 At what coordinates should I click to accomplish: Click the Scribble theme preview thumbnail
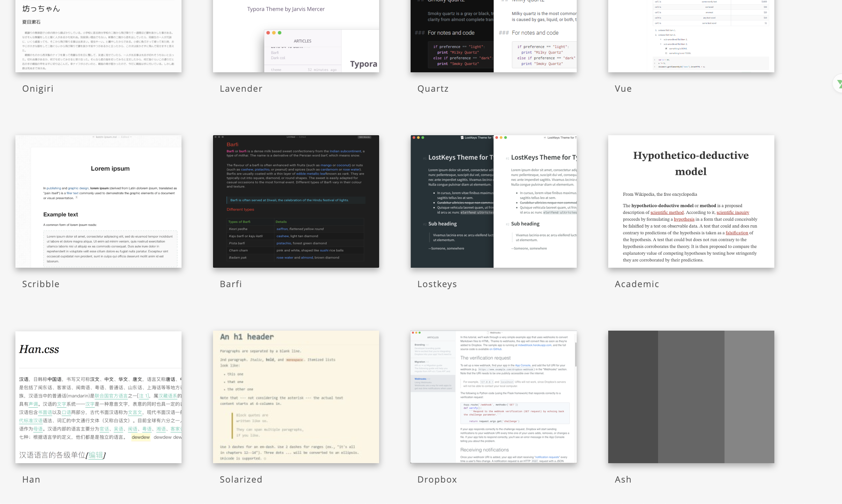click(x=98, y=201)
